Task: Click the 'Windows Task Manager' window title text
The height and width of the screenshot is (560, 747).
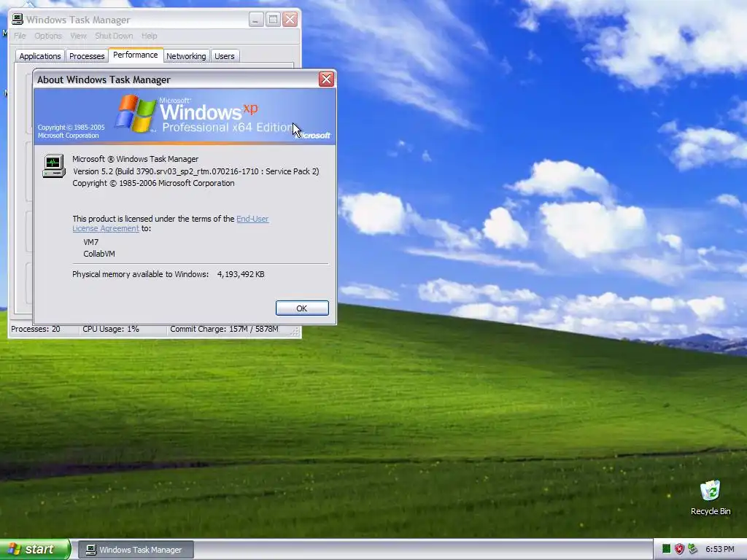Action: (x=78, y=20)
